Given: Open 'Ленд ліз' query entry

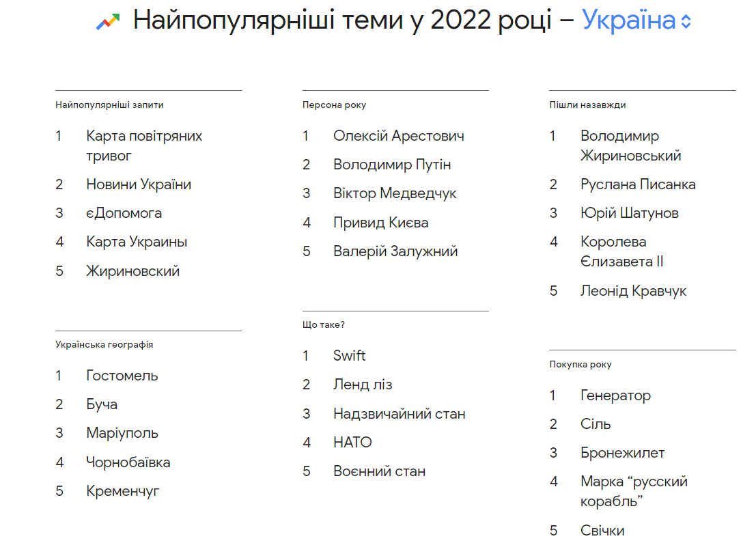Looking at the screenshot, I should [363, 385].
